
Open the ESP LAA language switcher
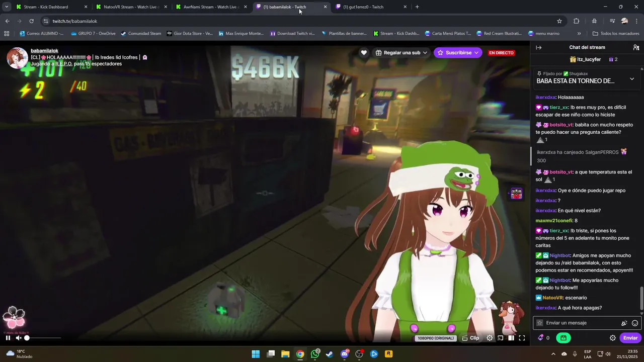click(x=588, y=354)
